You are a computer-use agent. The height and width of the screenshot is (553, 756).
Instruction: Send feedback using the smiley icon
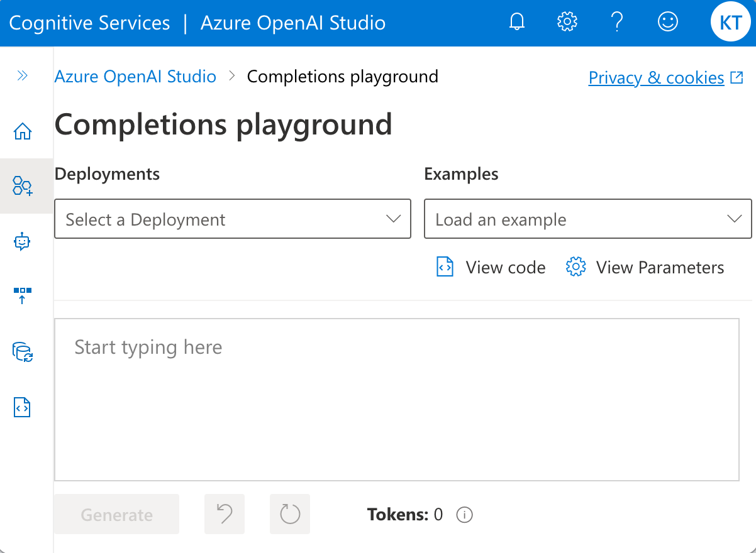tap(667, 21)
